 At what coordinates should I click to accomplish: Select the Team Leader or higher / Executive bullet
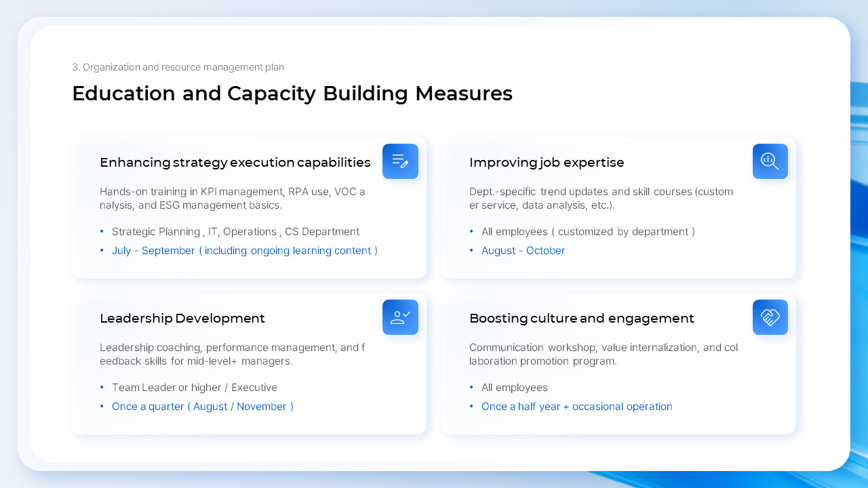[195, 387]
